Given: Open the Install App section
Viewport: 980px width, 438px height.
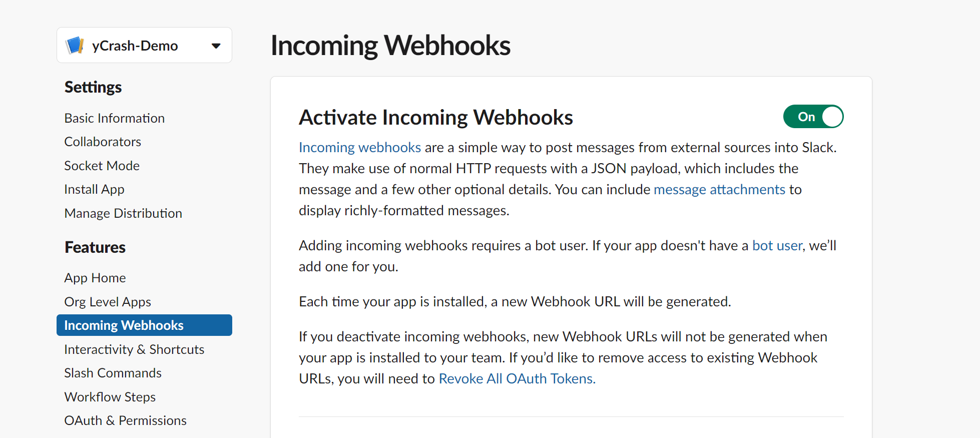Looking at the screenshot, I should (95, 189).
